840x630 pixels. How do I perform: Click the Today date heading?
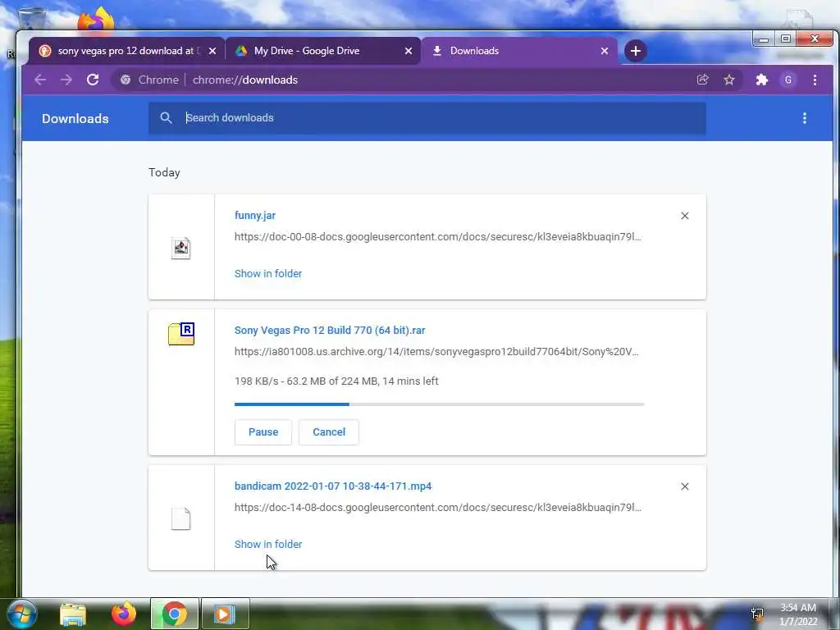[164, 172]
